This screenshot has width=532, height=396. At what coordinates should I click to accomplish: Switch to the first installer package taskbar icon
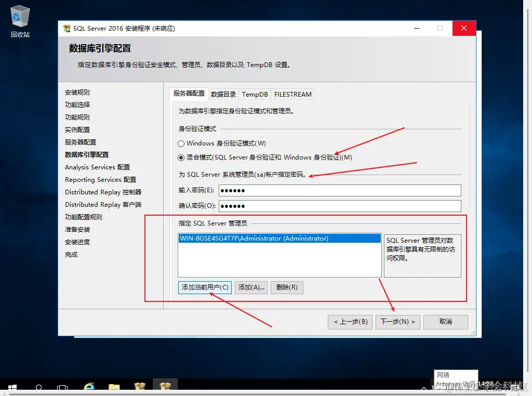click(x=139, y=387)
